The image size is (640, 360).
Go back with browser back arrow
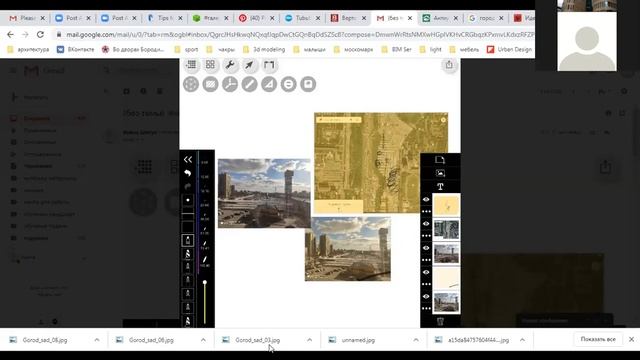point(10,35)
